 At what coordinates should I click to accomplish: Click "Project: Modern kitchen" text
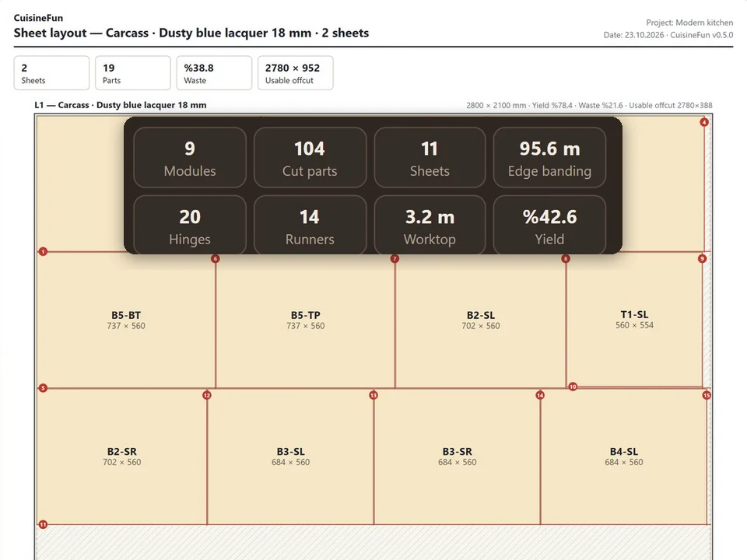click(x=689, y=23)
